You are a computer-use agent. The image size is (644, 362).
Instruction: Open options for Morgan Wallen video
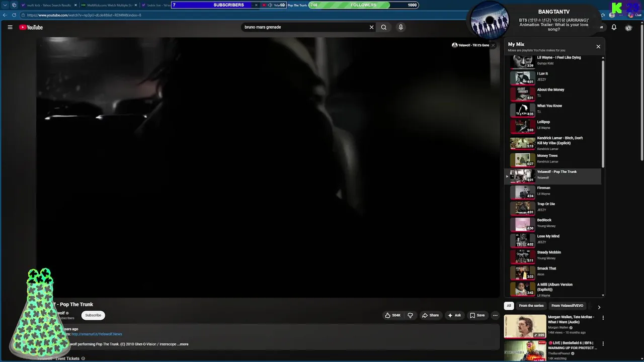(603, 318)
